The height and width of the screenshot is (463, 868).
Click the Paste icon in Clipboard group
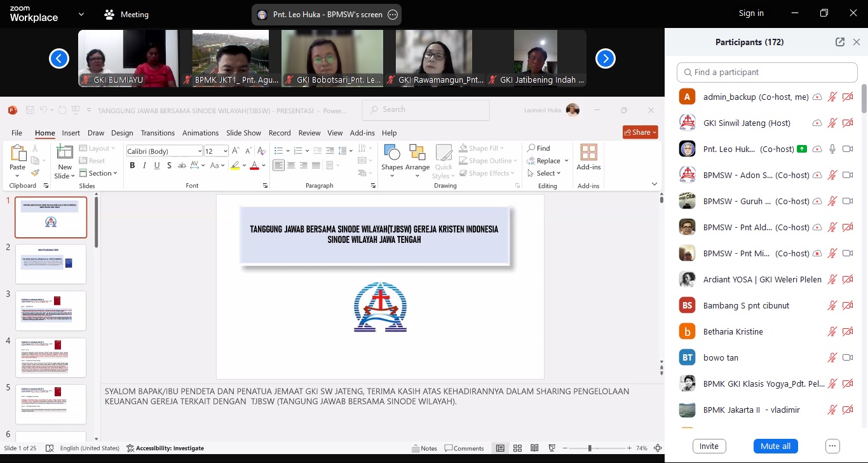click(x=18, y=153)
